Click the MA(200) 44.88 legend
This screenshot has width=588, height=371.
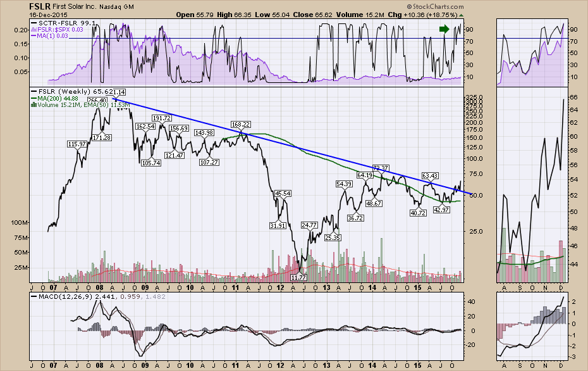55,98
